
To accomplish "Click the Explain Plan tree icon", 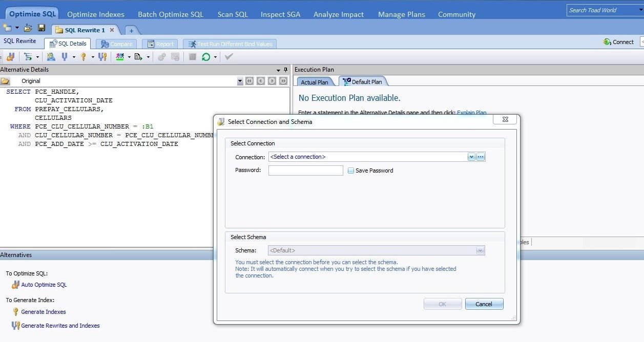I will pos(28,57).
